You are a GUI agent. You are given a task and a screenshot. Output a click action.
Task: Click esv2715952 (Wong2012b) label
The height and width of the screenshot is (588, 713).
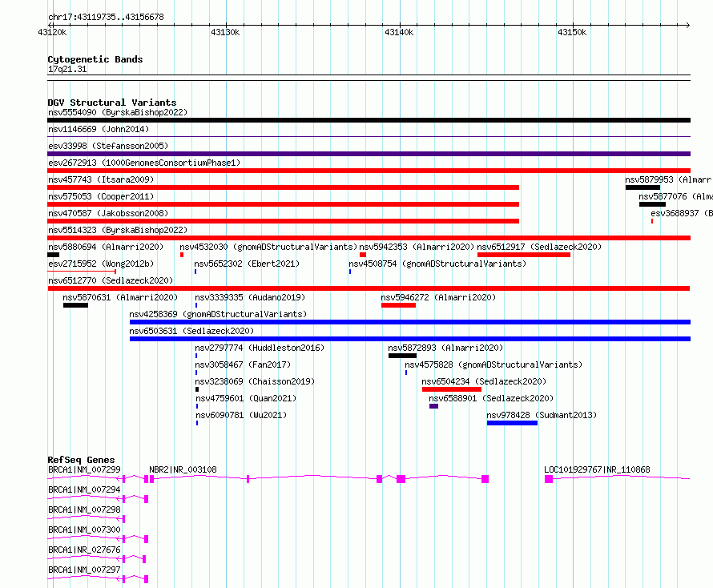[x=101, y=264]
